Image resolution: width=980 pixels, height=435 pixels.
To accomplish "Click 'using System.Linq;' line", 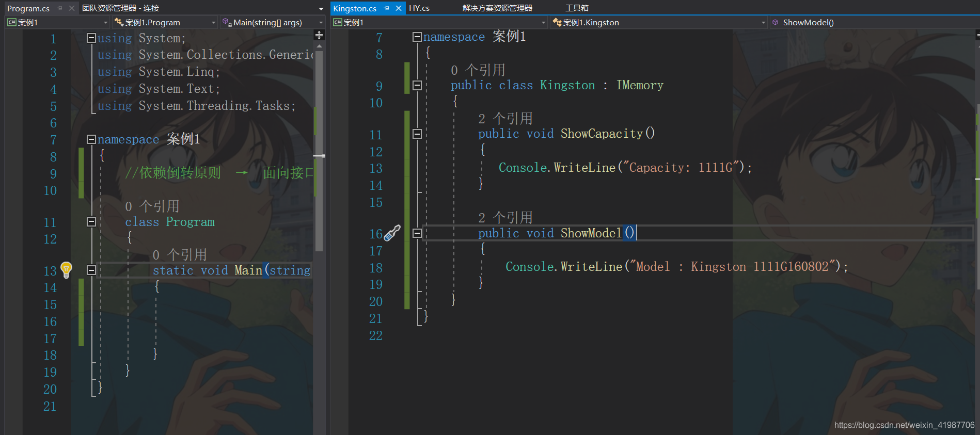I will pyautogui.click(x=159, y=72).
